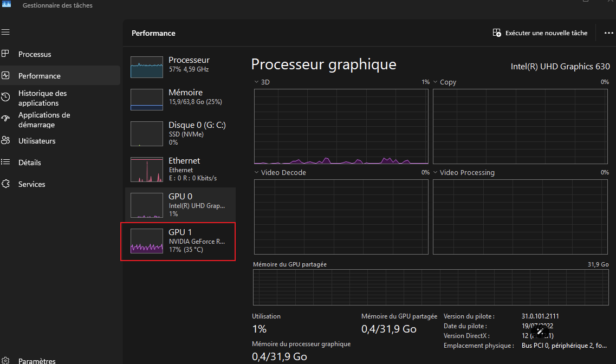Viewport: 616px width, 364px height.
Task: Click the Intel(R) UHD Graphics 630 label
Action: pyautogui.click(x=560, y=67)
